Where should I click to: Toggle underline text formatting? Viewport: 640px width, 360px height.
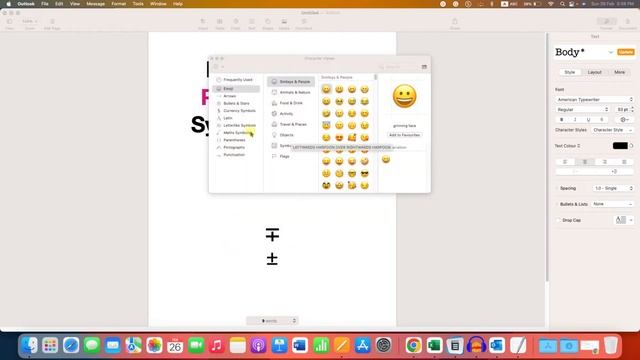tap(589, 120)
